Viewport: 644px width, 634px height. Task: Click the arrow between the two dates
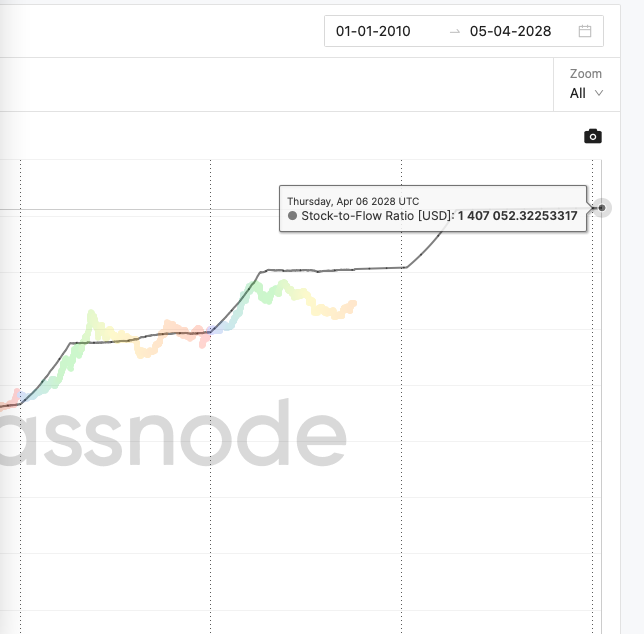(455, 31)
